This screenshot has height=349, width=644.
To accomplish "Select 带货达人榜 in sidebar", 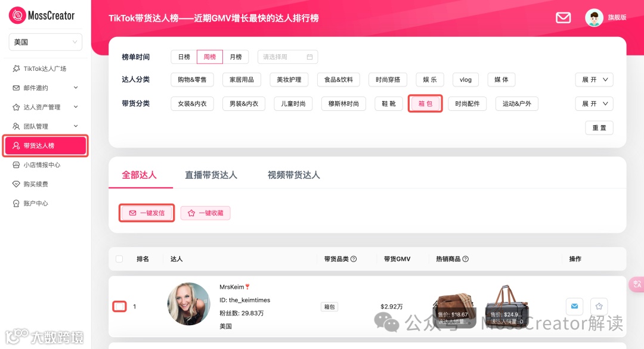I will point(45,145).
